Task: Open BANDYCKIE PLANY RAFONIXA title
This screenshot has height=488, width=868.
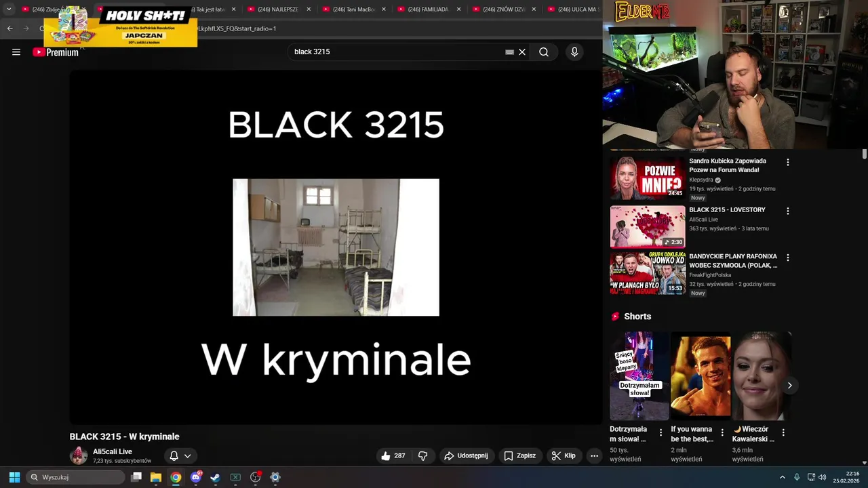Action: [733, 261]
